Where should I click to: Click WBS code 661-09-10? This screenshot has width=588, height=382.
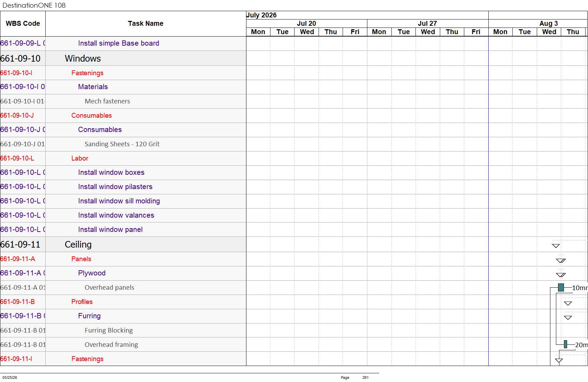point(21,59)
